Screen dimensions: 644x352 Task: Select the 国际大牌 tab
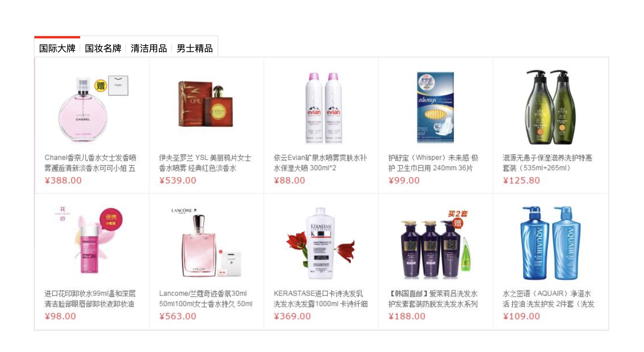pyautogui.click(x=57, y=48)
